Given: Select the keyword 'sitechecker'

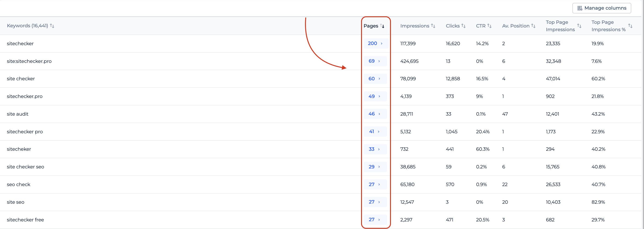Looking at the screenshot, I should coord(20,43).
